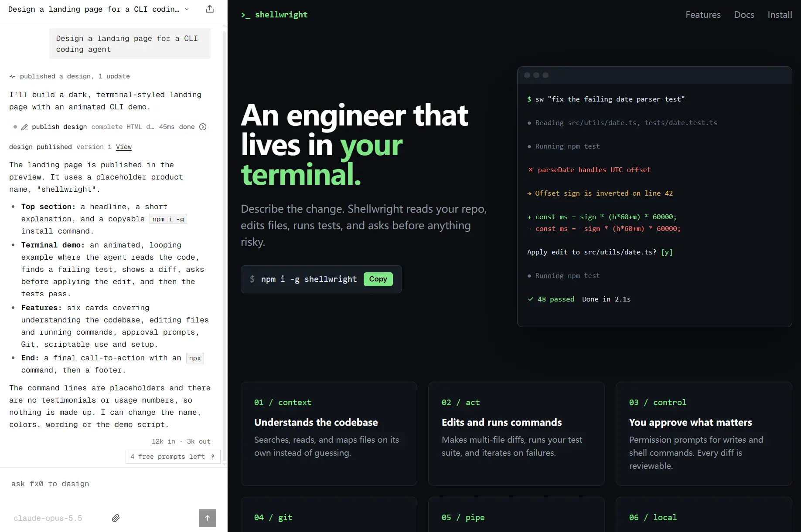This screenshot has height=532, width=801.
Task: Focus the 'ask fx0 to design' input
Action: coord(113,484)
